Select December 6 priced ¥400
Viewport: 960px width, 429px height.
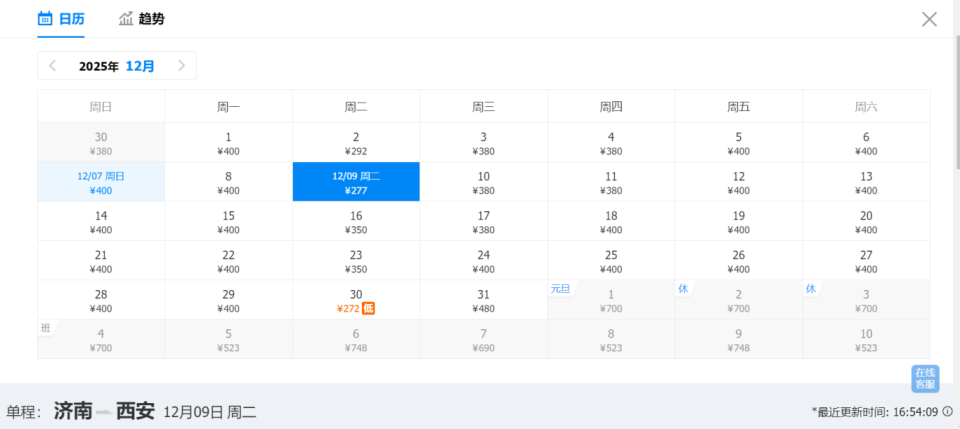point(866,143)
